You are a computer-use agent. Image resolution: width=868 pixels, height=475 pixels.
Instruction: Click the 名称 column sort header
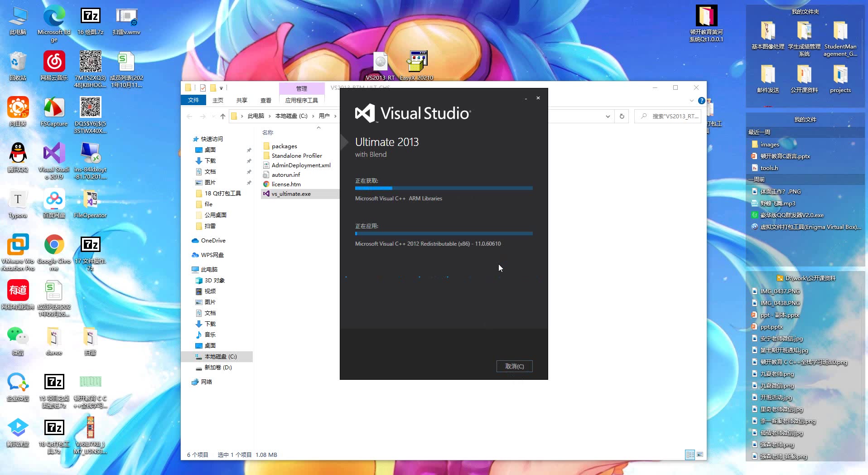(x=268, y=132)
